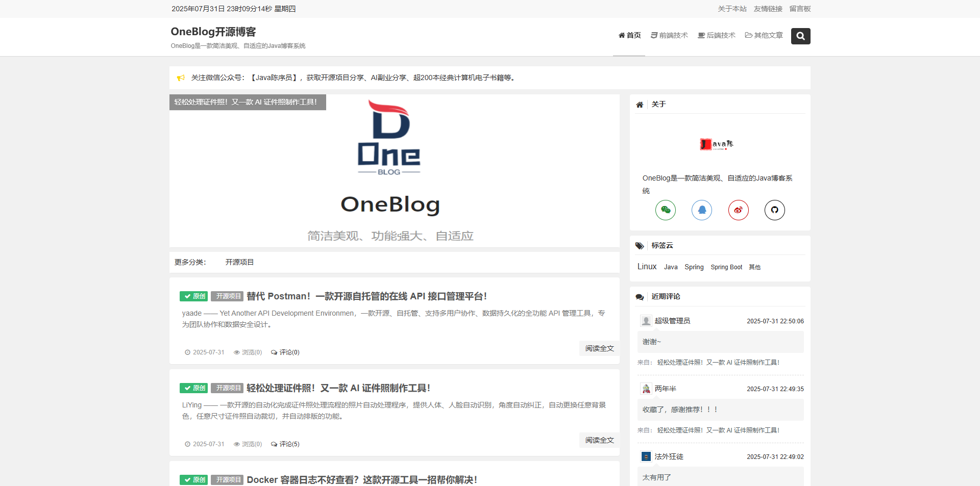Open banner caption 轻松处理证件照 link
The width and height of the screenshot is (980, 486).
tap(248, 102)
